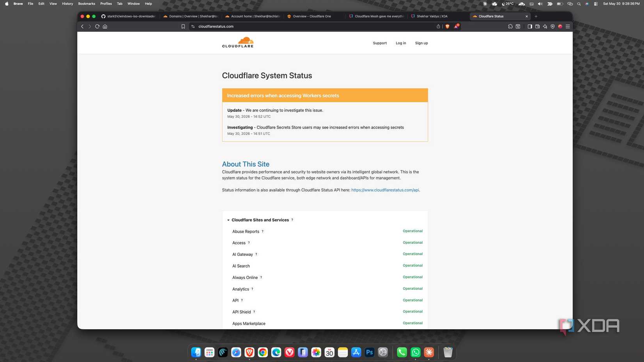Reload the Cloudflare status page
The height and width of the screenshot is (362, 644).
pyautogui.click(x=97, y=27)
